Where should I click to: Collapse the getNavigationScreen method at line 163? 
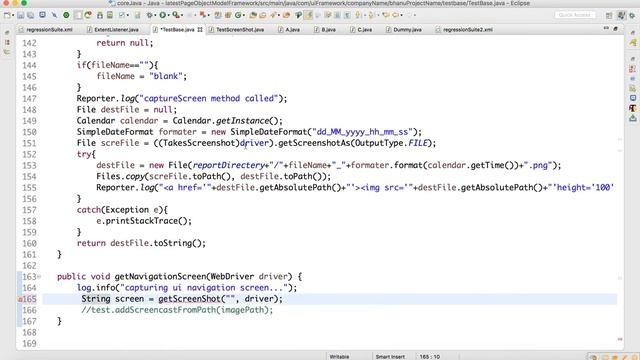point(39,277)
